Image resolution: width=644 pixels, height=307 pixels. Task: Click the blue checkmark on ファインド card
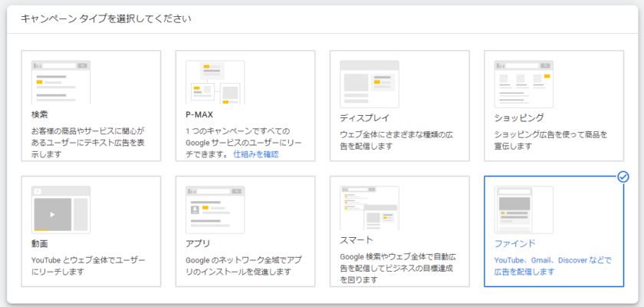pyautogui.click(x=623, y=177)
